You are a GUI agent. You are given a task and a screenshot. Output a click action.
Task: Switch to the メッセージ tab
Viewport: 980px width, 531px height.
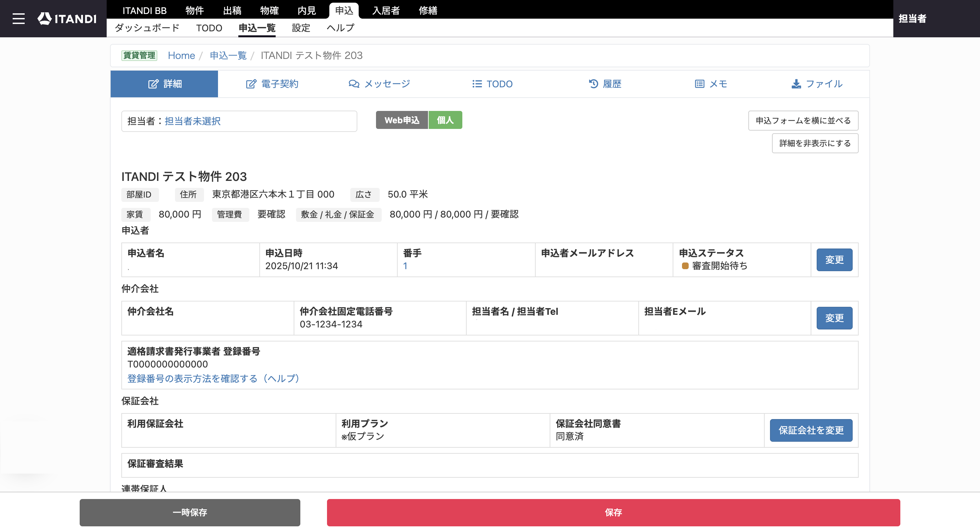(379, 84)
